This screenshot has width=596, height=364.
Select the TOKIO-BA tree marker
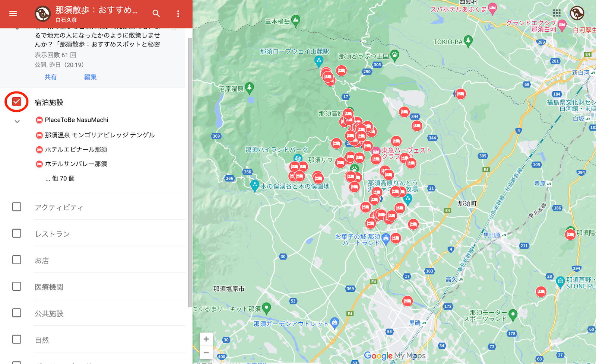pyautogui.click(x=468, y=41)
